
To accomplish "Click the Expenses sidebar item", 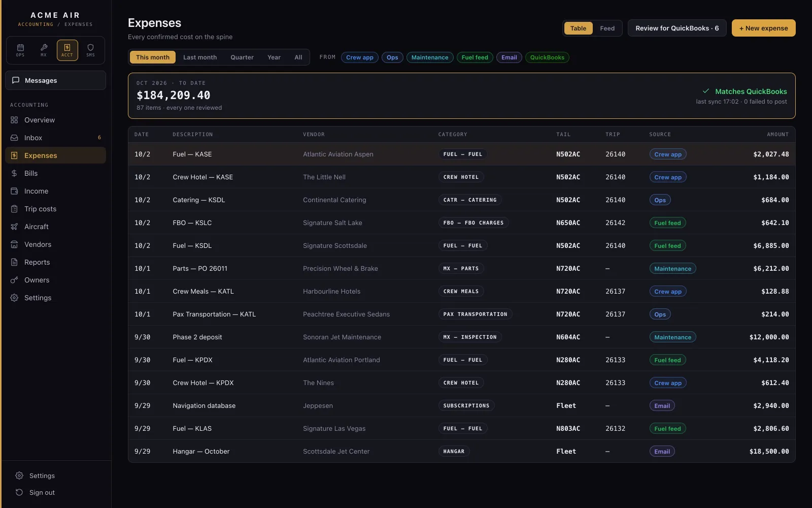I will pyautogui.click(x=55, y=155).
